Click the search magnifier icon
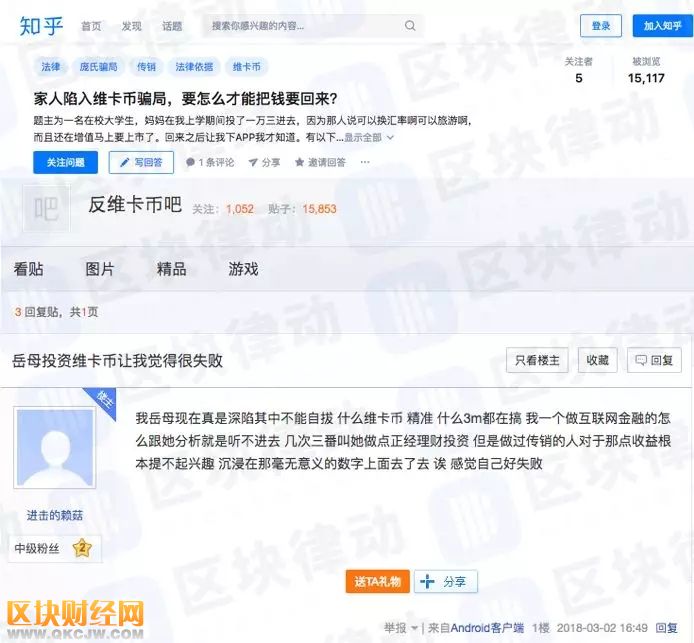694x643 pixels. point(410,26)
